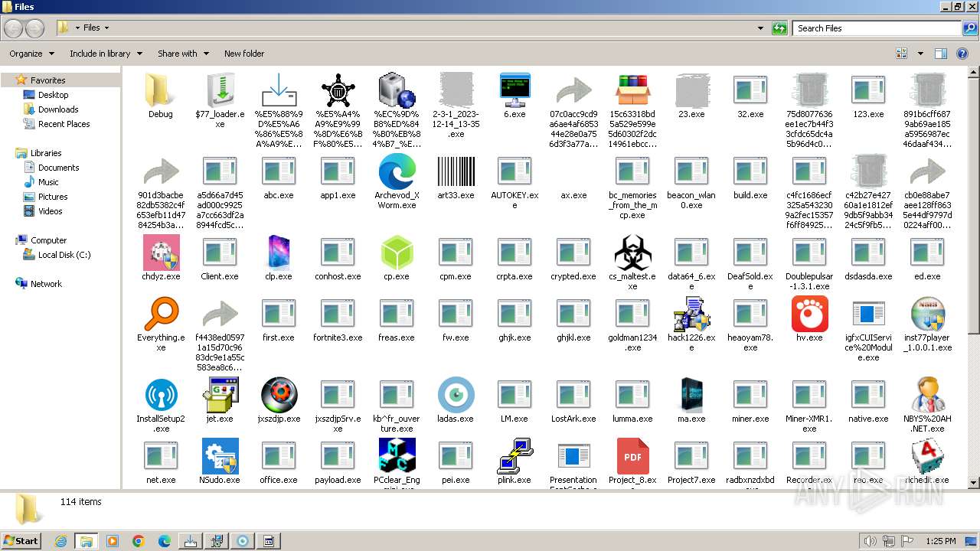Launch Internet Explorer from taskbar
980x551 pixels.
point(60,541)
